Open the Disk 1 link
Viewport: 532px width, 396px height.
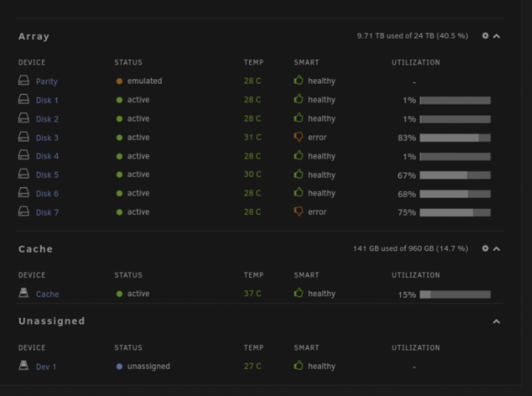coord(47,100)
